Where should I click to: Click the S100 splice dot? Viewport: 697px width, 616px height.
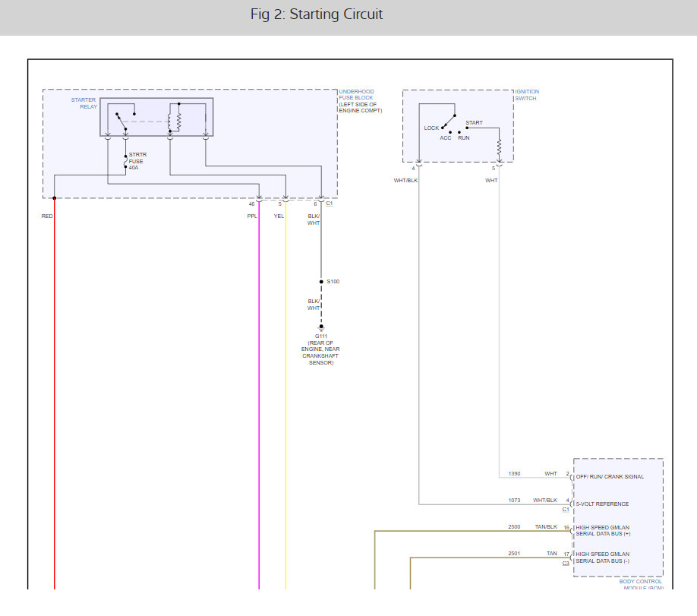(x=320, y=282)
